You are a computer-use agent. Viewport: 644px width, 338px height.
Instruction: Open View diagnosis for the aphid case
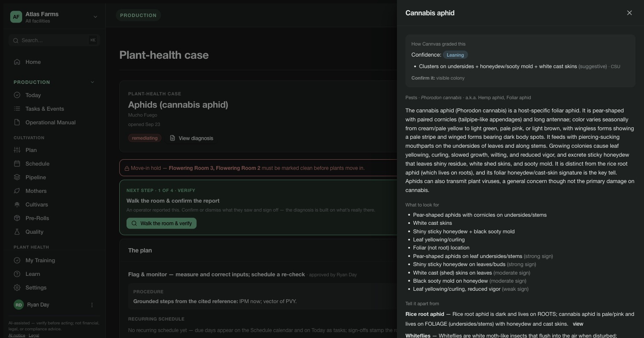192,138
